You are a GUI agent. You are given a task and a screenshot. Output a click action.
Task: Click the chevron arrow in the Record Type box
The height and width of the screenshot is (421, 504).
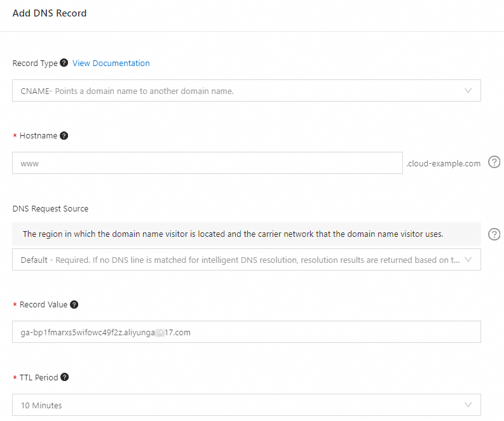(x=468, y=91)
